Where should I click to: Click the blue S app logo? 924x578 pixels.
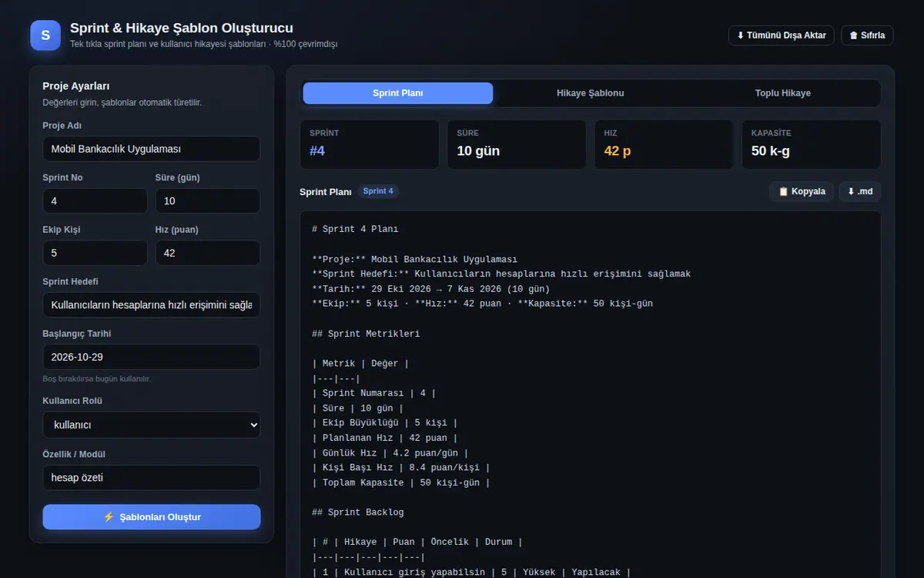tap(45, 35)
